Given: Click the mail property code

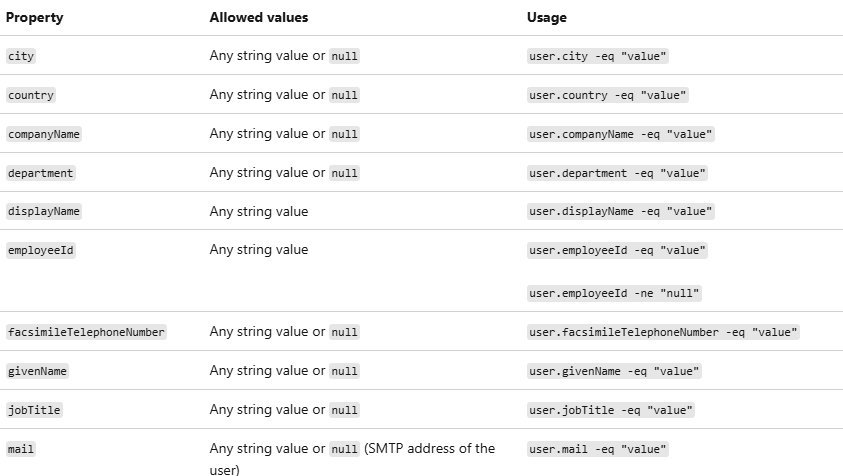Looking at the screenshot, I should tap(21, 449).
